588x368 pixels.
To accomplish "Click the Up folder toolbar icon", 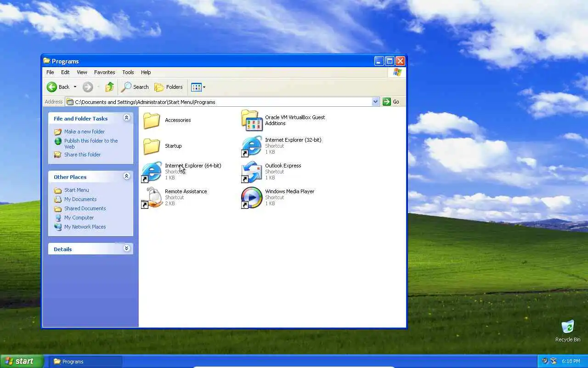I will (109, 87).
